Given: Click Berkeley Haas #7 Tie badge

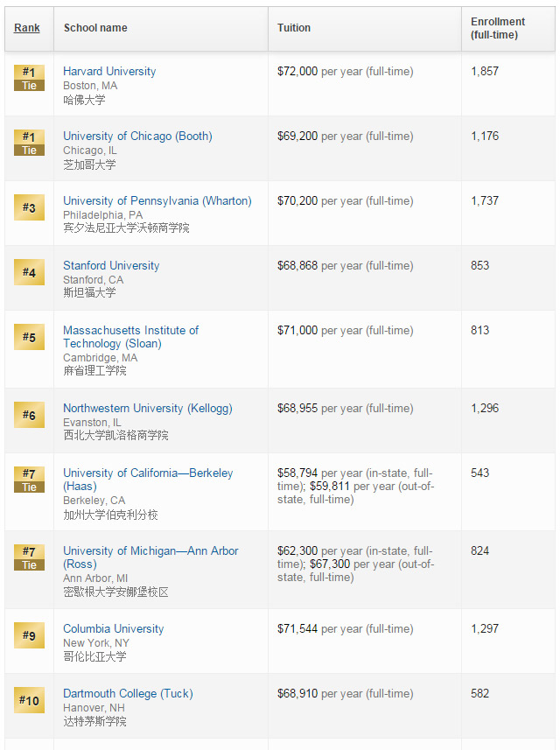Looking at the screenshot, I should pyautogui.click(x=29, y=480).
